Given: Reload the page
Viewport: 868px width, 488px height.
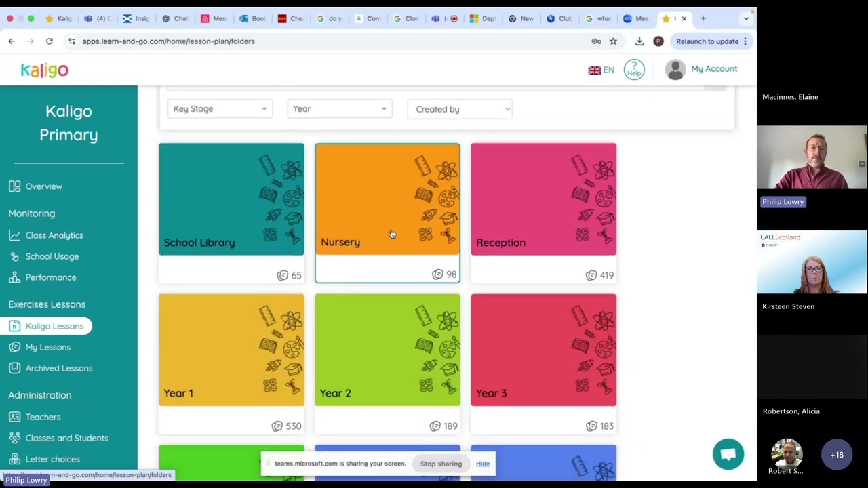Looking at the screenshot, I should click(50, 41).
